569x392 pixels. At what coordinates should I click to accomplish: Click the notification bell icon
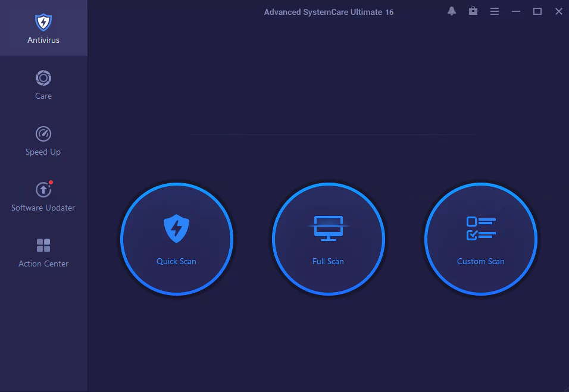click(x=451, y=11)
